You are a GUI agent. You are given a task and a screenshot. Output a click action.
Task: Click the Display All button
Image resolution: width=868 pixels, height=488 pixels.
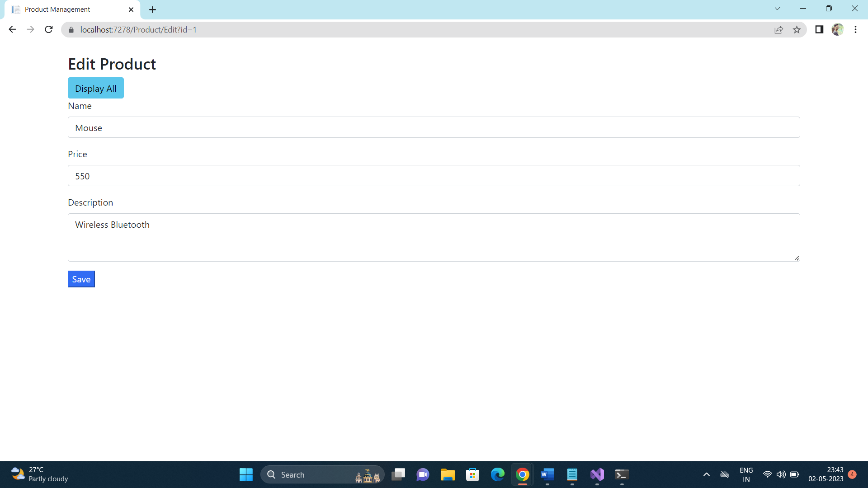[96, 88]
